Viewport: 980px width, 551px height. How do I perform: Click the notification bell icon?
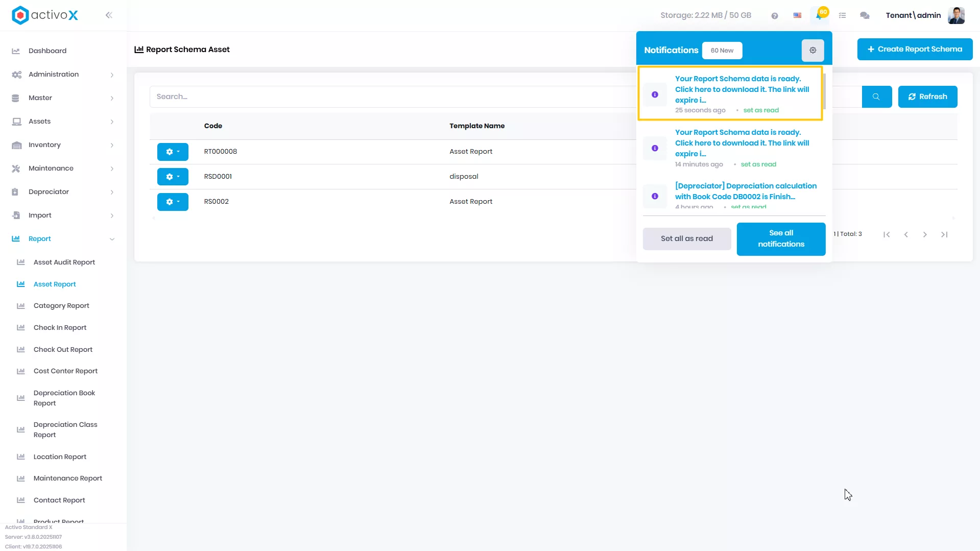click(x=819, y=15)
